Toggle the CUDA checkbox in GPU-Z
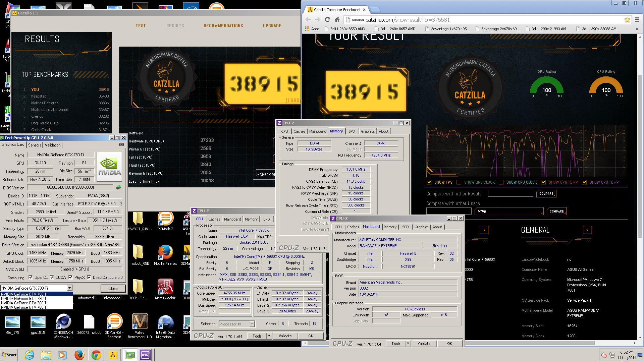Screen dimensions: 644x362 click(52, 277)
